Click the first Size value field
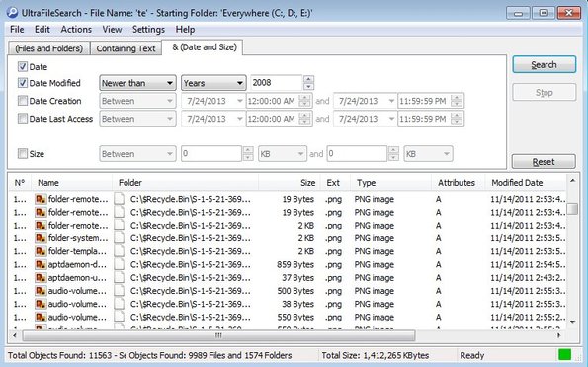 211,154
